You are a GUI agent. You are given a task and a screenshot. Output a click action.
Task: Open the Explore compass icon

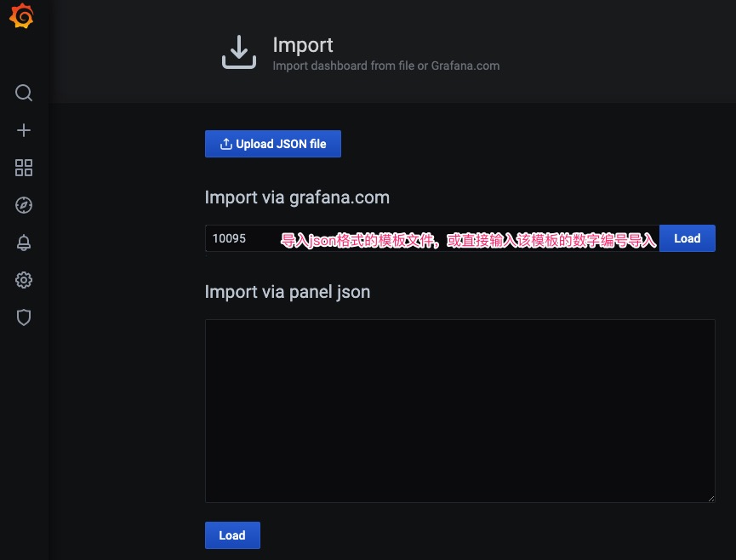(24, 205)
